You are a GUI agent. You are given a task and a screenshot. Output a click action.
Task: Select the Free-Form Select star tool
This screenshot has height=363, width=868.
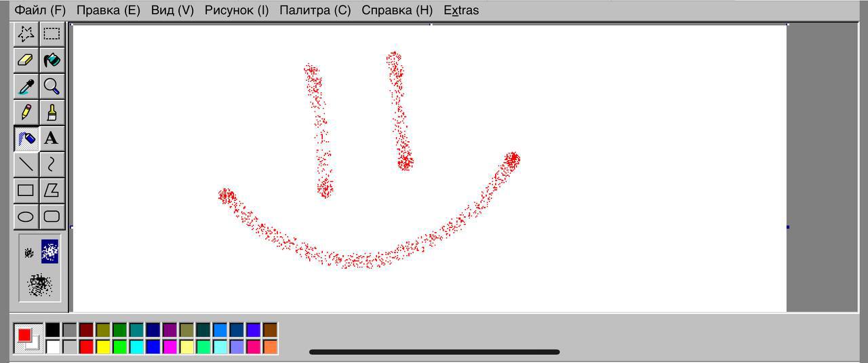point(26,34)
